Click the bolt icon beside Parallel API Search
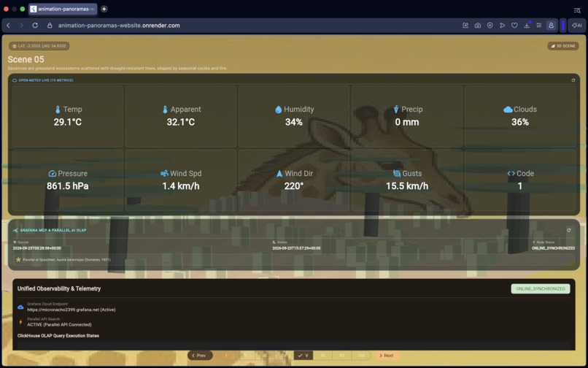Image resolution: width=588 pixels, height=368 pixels. click(x=20, y=322)
